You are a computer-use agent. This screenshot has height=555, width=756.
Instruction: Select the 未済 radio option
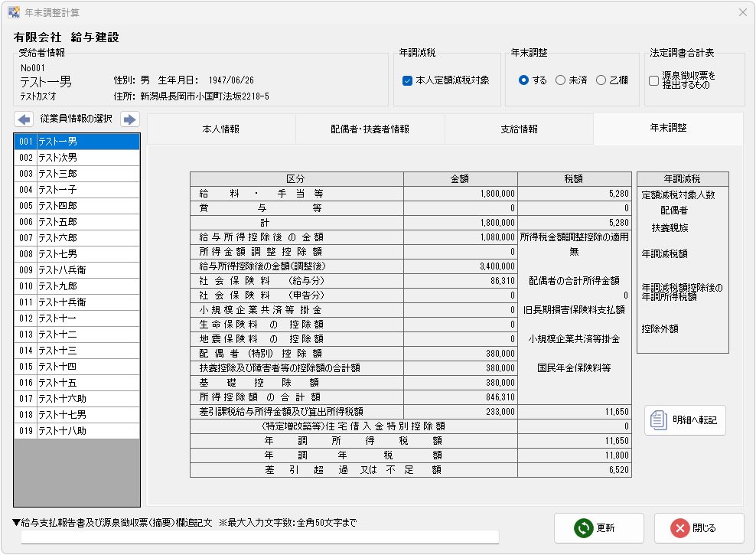pyautogui.click(x=561, y=80)
